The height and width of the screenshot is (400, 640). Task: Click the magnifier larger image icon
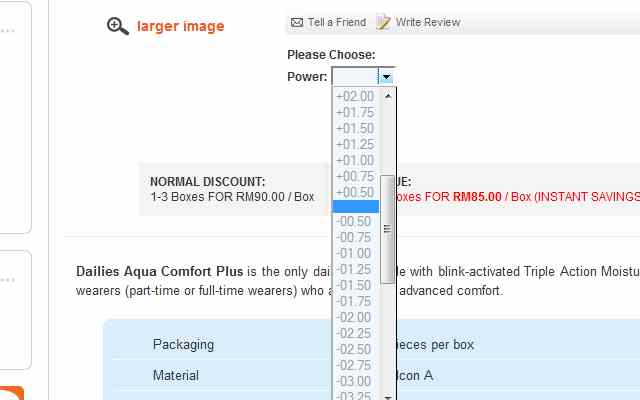pyautogui.click(x=118, y=26)
